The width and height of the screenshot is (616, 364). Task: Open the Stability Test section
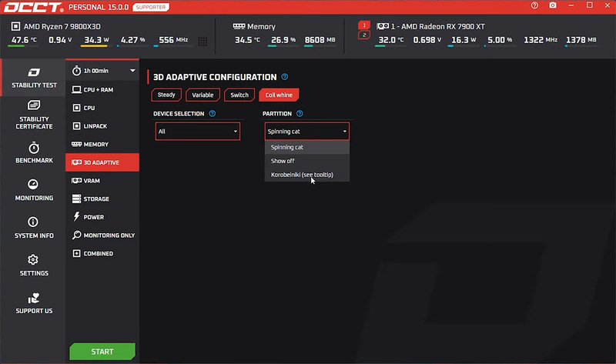(34, 78)
